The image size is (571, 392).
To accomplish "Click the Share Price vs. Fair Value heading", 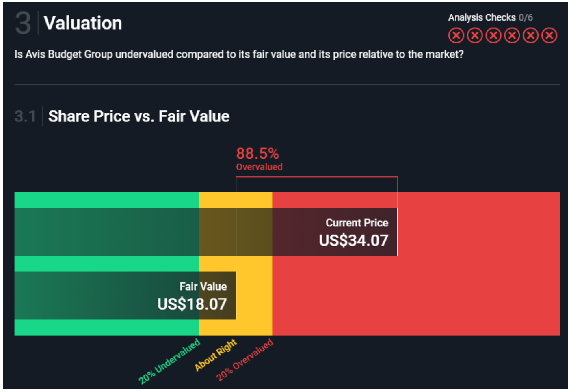I will point(139,116).
